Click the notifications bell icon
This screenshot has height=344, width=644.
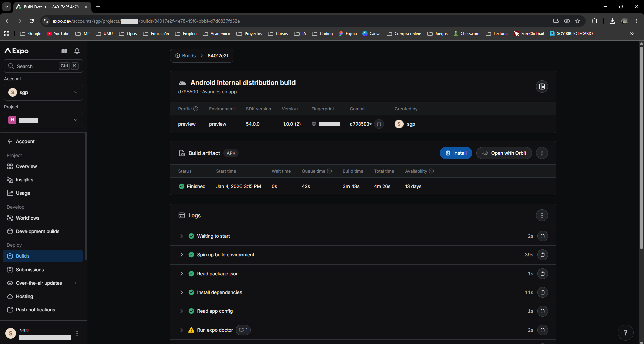[77, 51]
